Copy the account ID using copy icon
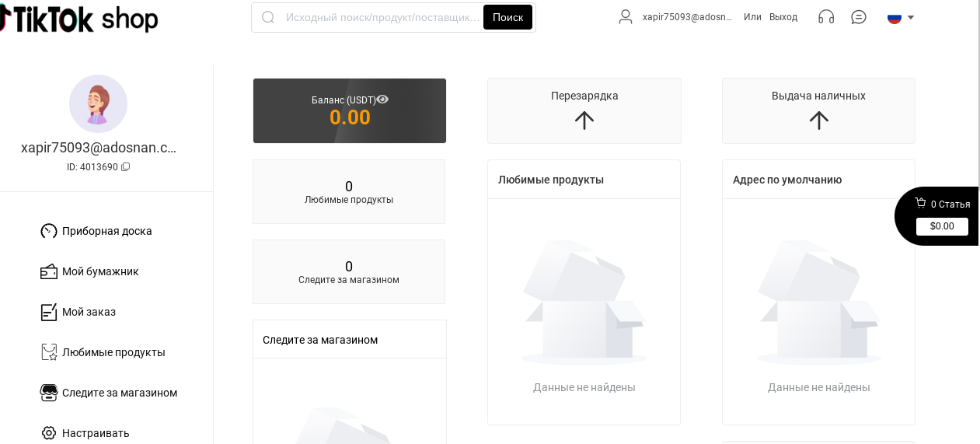980x444 pixels. pyautogui.click(x=126, y=167)
